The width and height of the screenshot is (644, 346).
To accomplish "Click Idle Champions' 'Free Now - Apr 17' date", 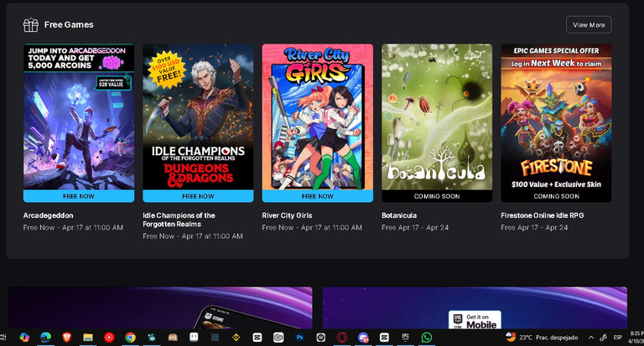I will [x=193, y=236].
